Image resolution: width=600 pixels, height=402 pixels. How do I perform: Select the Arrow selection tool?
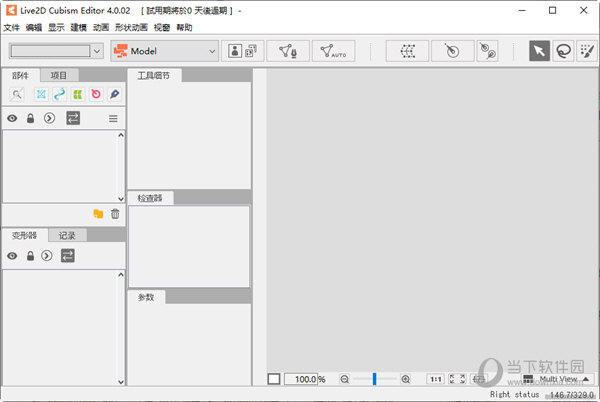coord(539,51)
